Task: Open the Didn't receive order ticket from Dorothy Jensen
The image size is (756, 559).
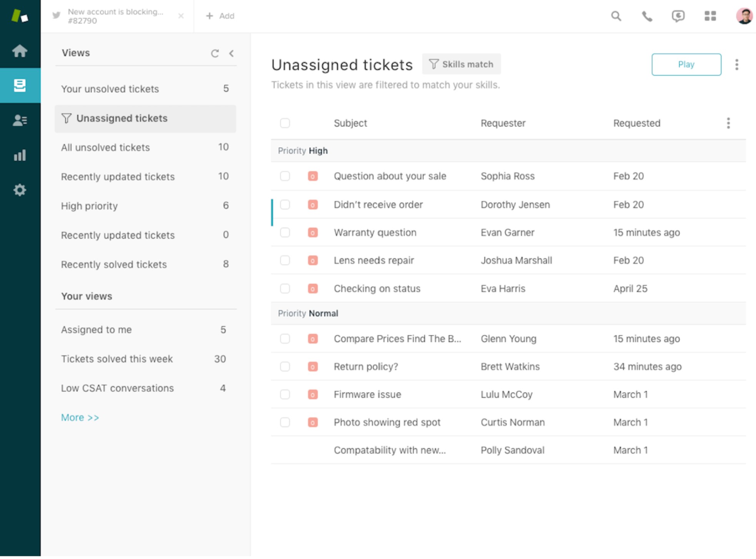Action: click(x=378, y=205)
